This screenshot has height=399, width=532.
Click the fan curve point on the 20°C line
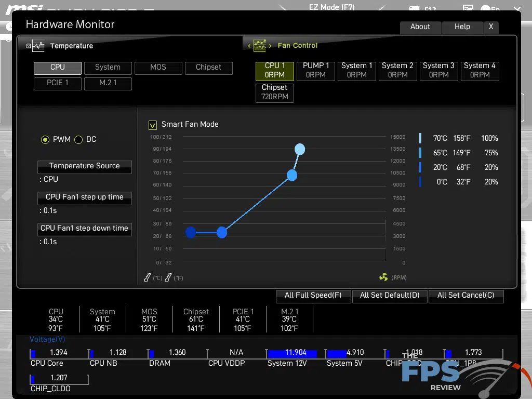click(221, 232)
